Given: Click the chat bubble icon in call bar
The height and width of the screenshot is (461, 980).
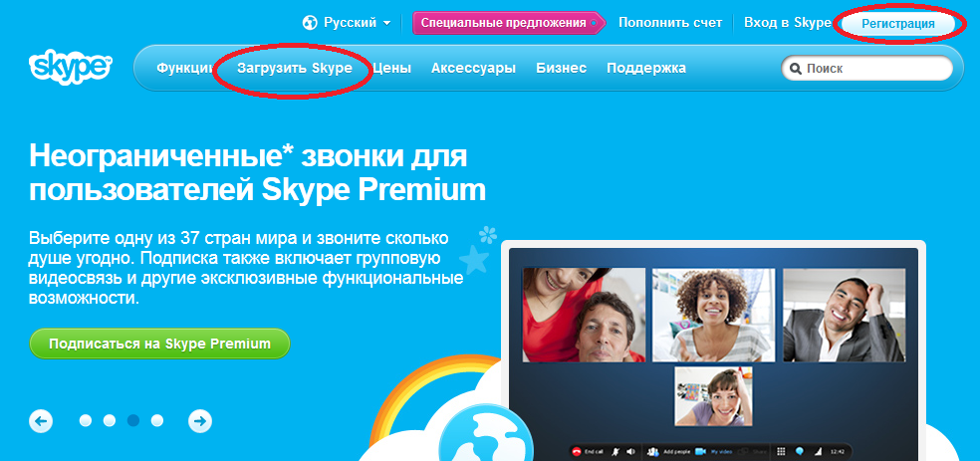Looking at the screenshot, I should [x=800, y=451].
